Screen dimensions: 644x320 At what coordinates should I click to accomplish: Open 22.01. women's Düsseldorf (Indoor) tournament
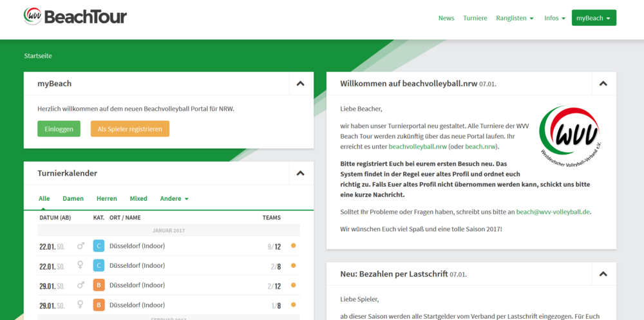pyautogui.click(x=137, y=265)
